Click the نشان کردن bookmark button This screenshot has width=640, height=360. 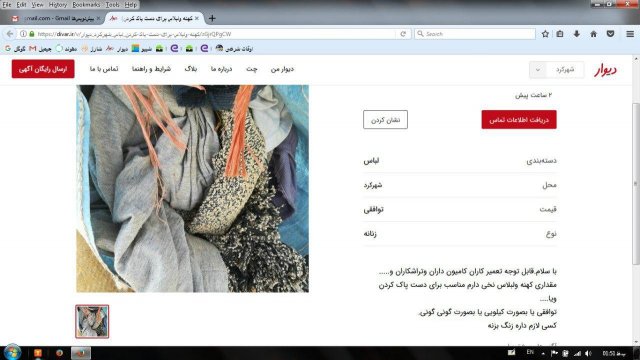(x=385, y=120)
